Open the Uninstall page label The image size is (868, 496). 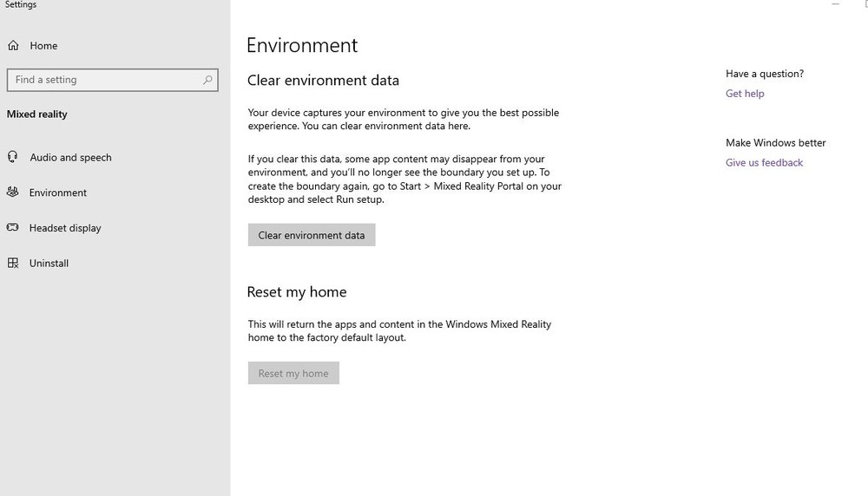(x=49, y=263)
